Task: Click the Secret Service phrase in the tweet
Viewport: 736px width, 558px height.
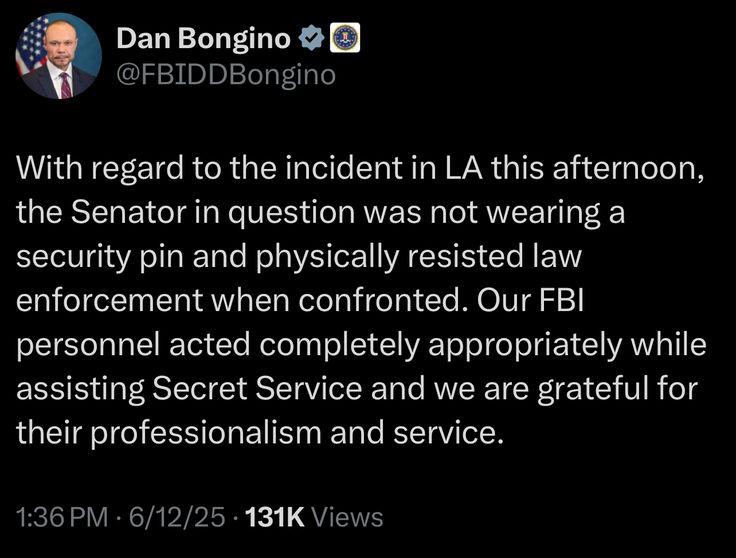Action: 257,389
